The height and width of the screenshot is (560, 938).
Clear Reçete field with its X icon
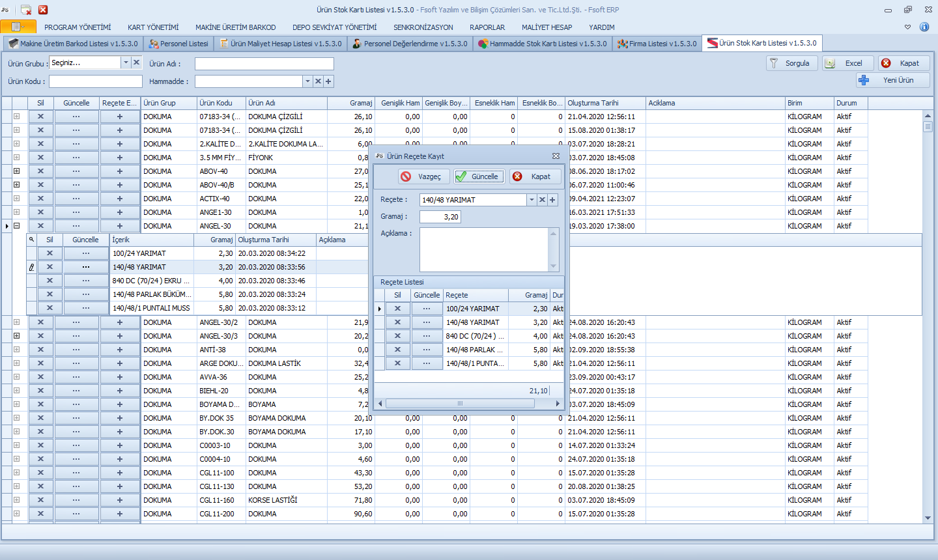tap(542, 200)
